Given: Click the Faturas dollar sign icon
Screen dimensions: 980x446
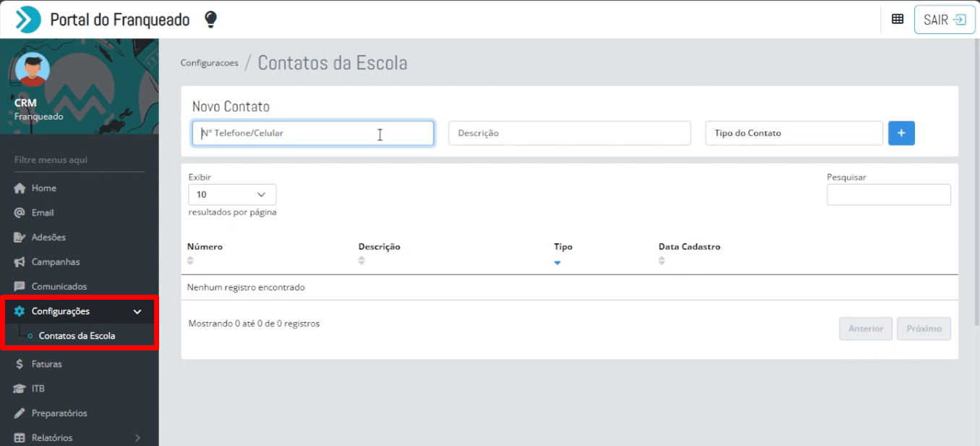Looking at the screenshot, I should [x=20, y=364].
